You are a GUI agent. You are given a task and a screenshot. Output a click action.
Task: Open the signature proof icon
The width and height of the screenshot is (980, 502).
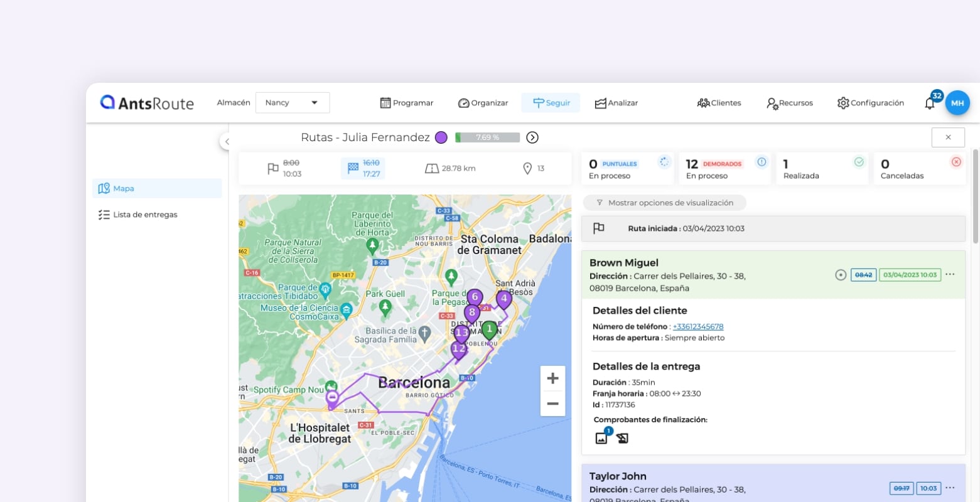(622, 439)
